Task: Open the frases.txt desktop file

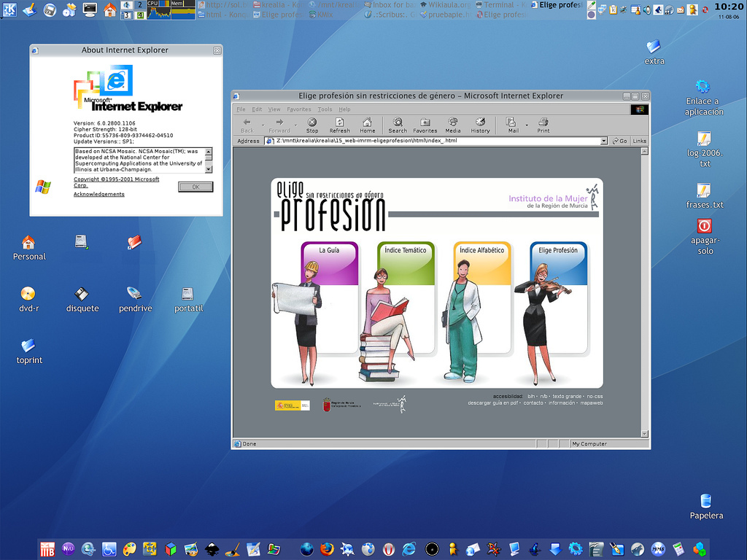Action: 705,196
